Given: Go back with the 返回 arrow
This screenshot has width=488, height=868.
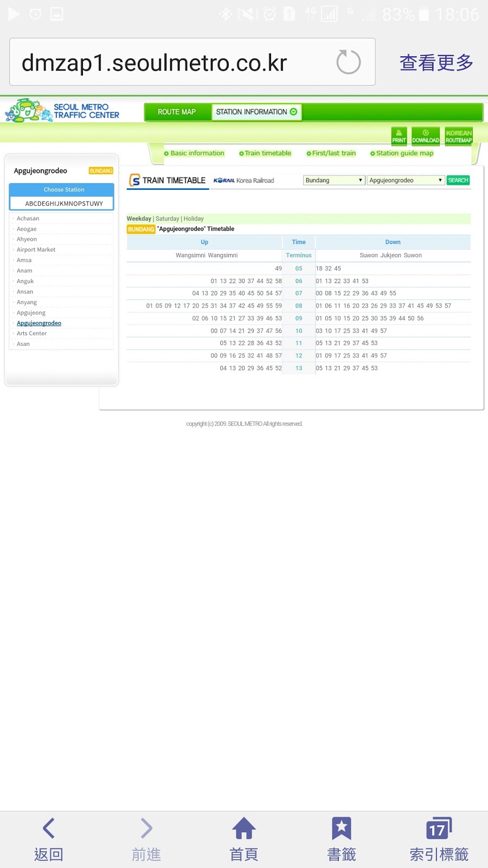Looking at the screenshot, I should [x=49, y=839].
